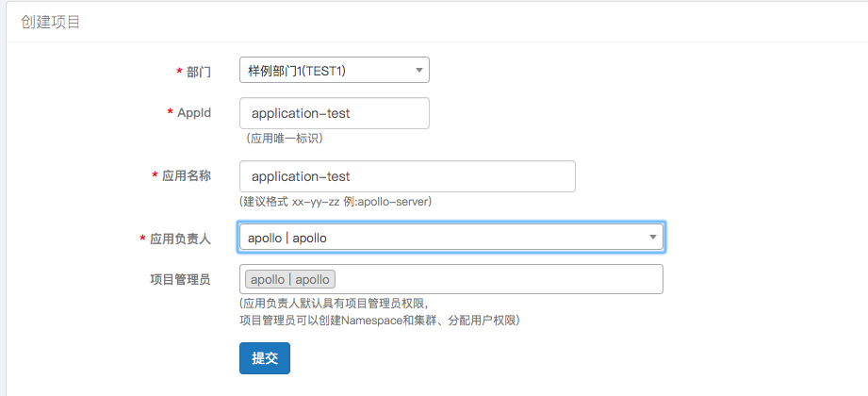Open the 应用负责人 owner combo box
The width and height of the screenshot is (868, 396).
pos(443,238)
